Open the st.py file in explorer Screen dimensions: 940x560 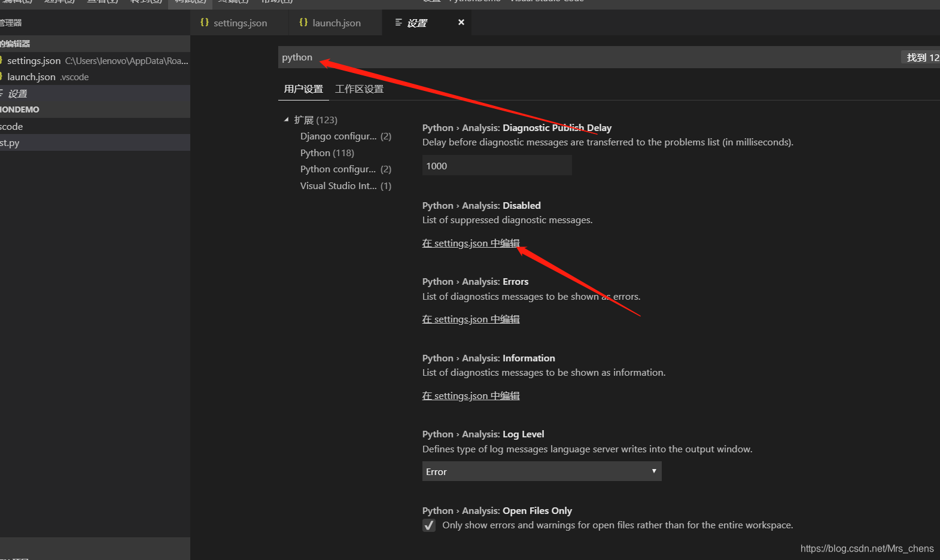[x=95, y=142]
